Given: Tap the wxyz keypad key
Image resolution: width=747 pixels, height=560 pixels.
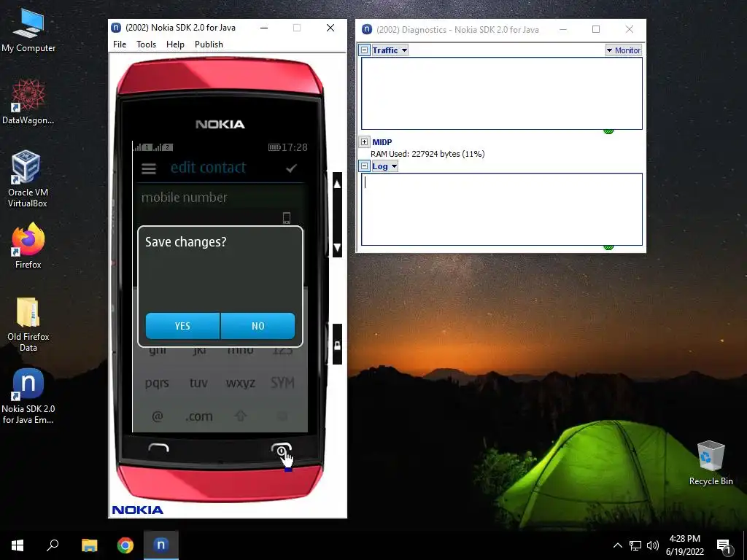Looking at the screenshot, I should (241, 383).
